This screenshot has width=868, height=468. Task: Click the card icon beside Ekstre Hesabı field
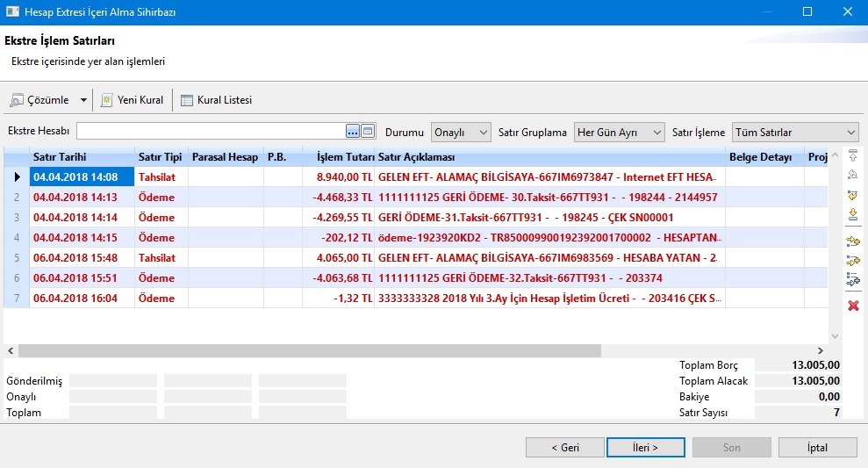(x=369, y=132)
